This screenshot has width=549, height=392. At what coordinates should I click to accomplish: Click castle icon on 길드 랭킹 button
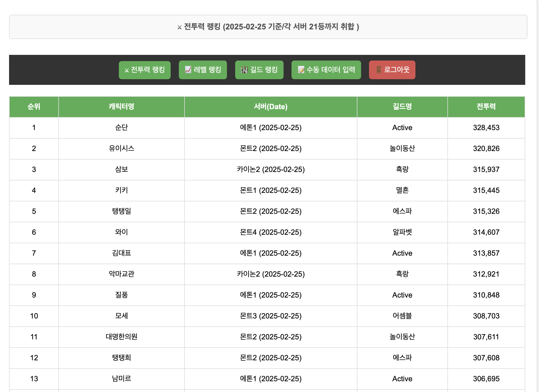[244, 70]
